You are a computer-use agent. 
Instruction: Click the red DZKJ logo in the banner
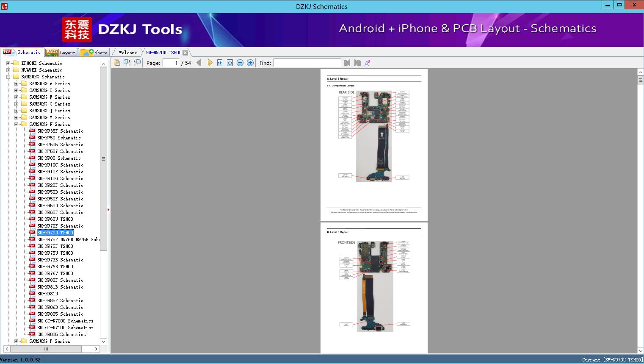pos(77,29)
